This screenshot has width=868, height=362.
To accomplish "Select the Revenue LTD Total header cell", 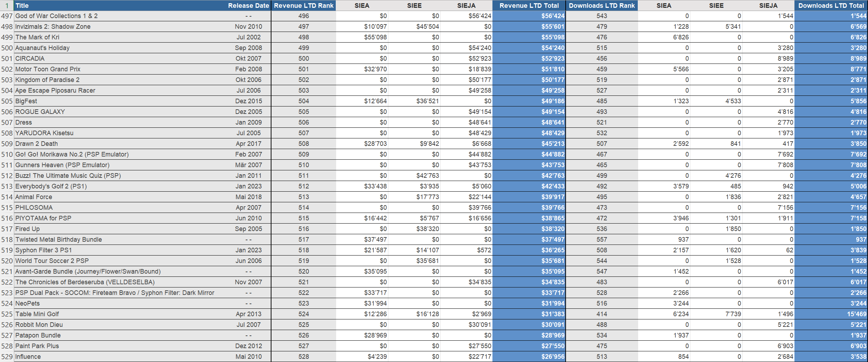I will pyautogui.click(x=529, y=5).
